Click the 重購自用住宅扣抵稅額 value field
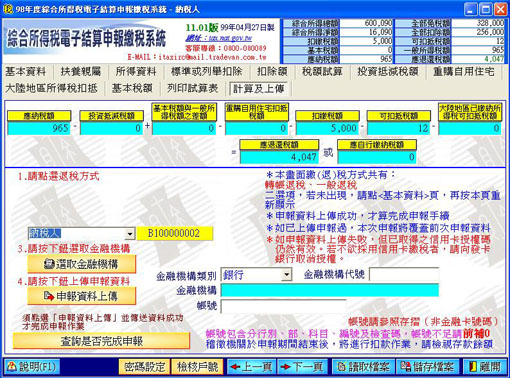 coord(256,128)
